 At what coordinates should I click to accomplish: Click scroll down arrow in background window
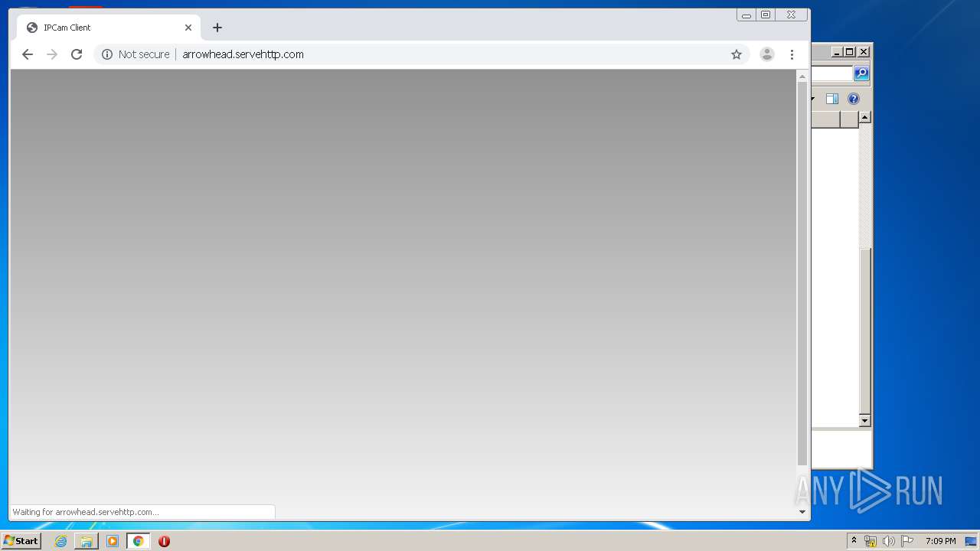pyautogui.click(x=864, y=421)
